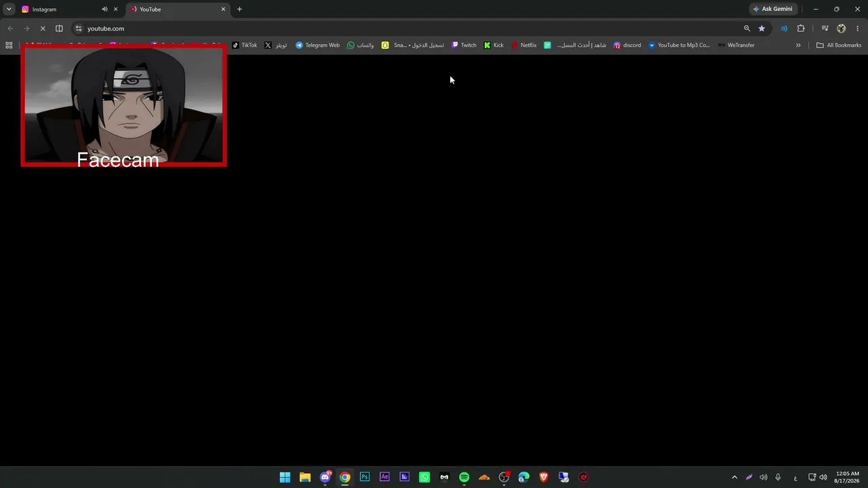Click the microphone tray icon
The width and height of the screenshot is (868, 488).
(x=778, y=477)
